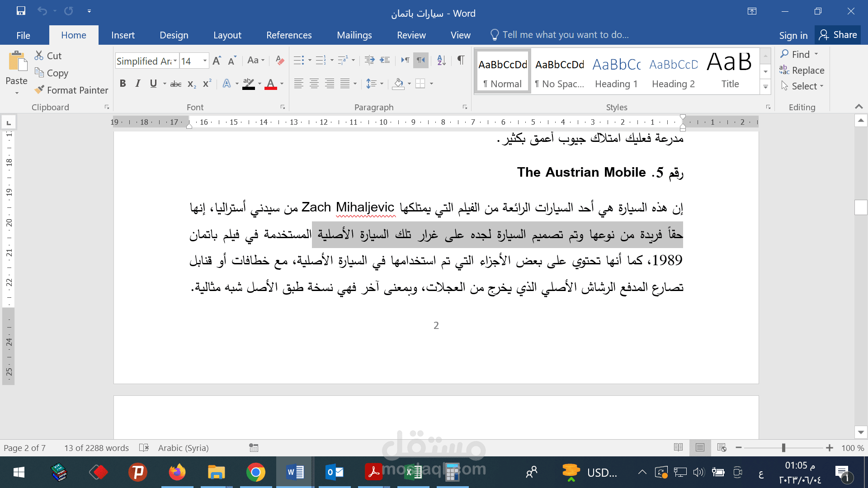This screenshot has width=868, height=488.
Task: Apply strikethrough to selected text
Action: 176,84
